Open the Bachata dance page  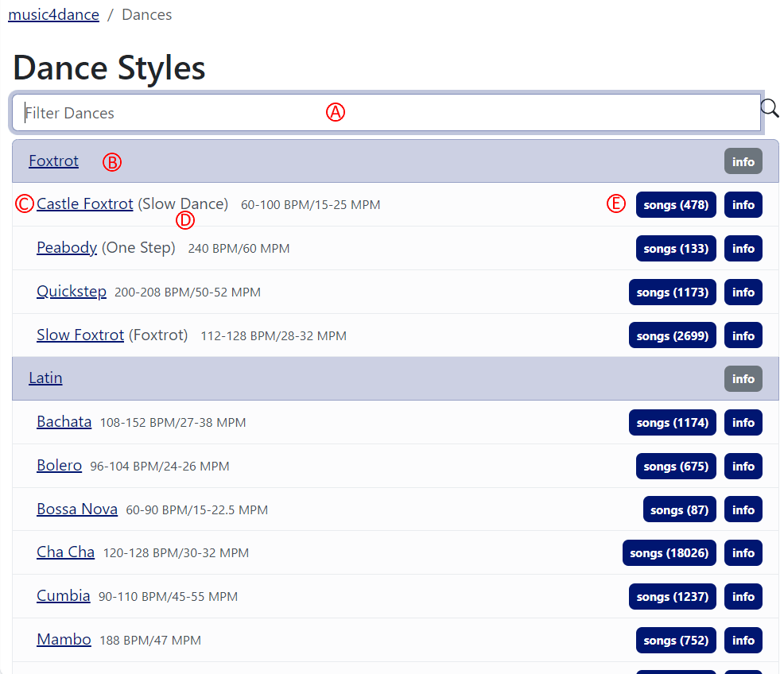point(64,421)
